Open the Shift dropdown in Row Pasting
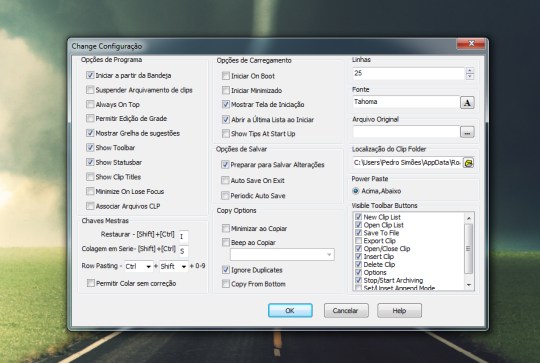Image resolution: width=540 pixels, height=363 pixels. (174, 266)
